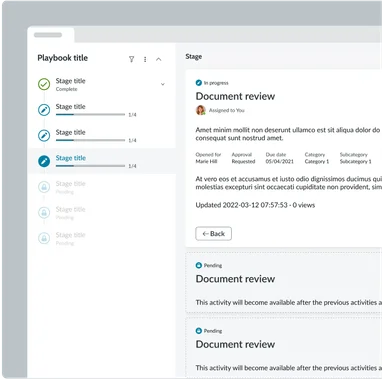Viewport: 382px width, 379px height.
Task: Click the progress bar of the second in-progress stage
Action: (x=90, y=140)
